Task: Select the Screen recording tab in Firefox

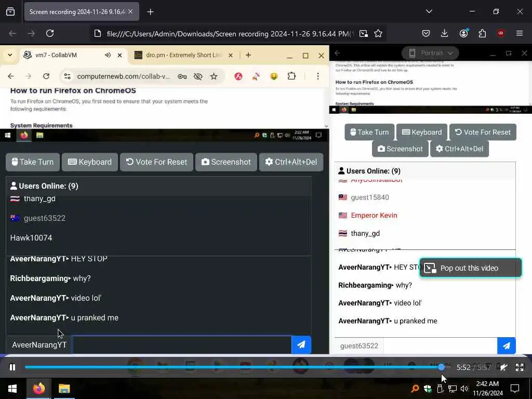Action: (82, 12)
